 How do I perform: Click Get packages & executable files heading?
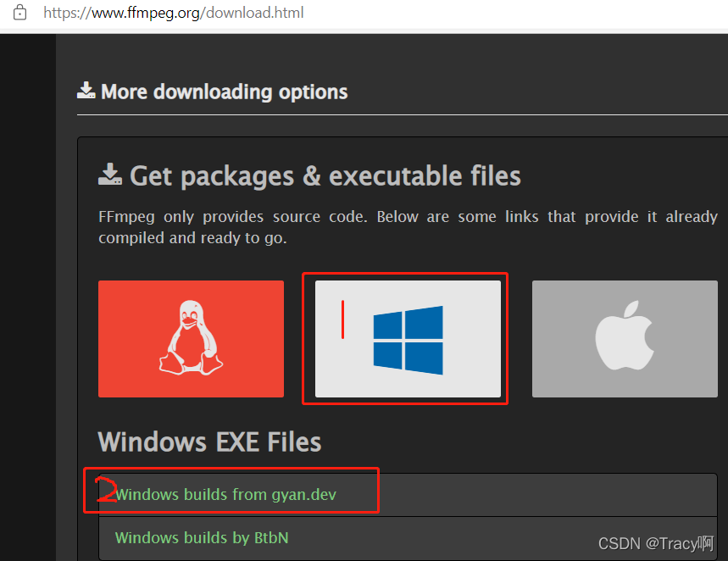point(325,176)
